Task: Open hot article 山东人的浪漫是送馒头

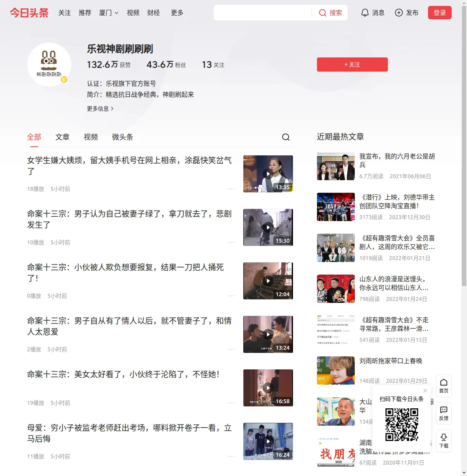Action: (x=394, y=283)
